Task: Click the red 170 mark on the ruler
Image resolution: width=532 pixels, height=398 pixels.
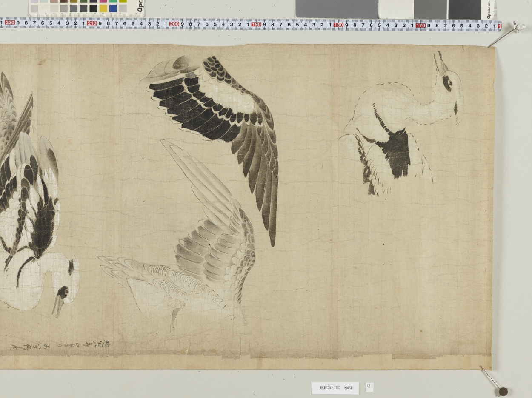Action: pos(420,26)
